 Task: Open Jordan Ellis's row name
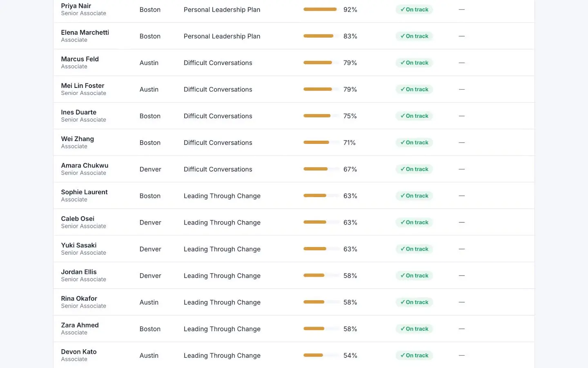[x=79, y=272]
